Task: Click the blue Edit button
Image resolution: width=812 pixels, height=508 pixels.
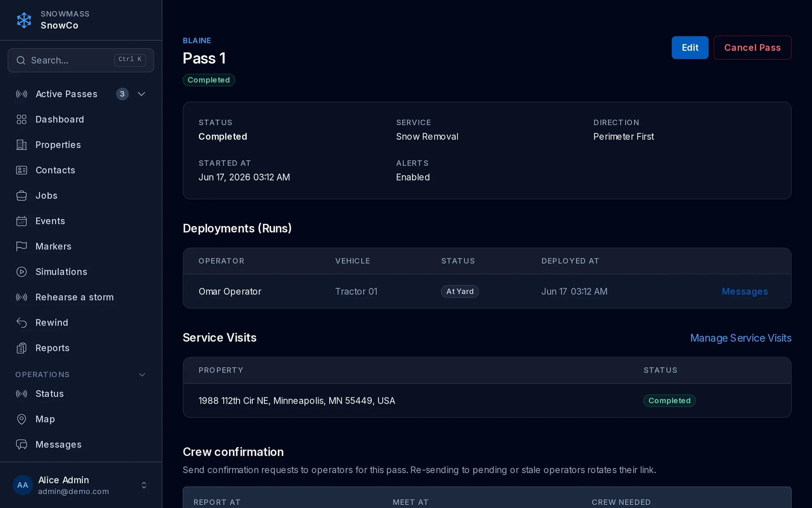Action: point(690,48)
